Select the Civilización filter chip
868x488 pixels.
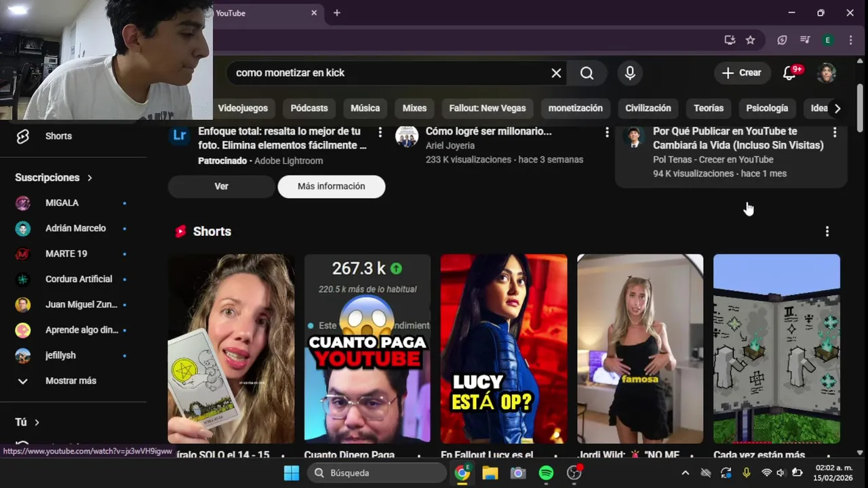(648, 108)
